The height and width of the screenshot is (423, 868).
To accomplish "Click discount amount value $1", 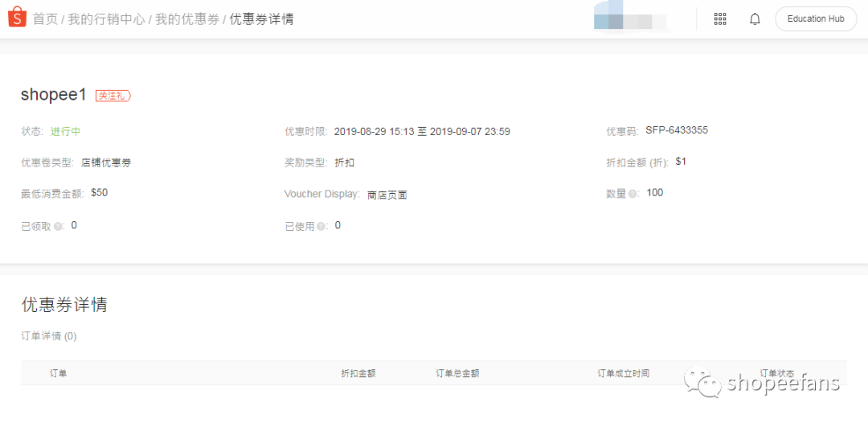I will pos(681,161).
